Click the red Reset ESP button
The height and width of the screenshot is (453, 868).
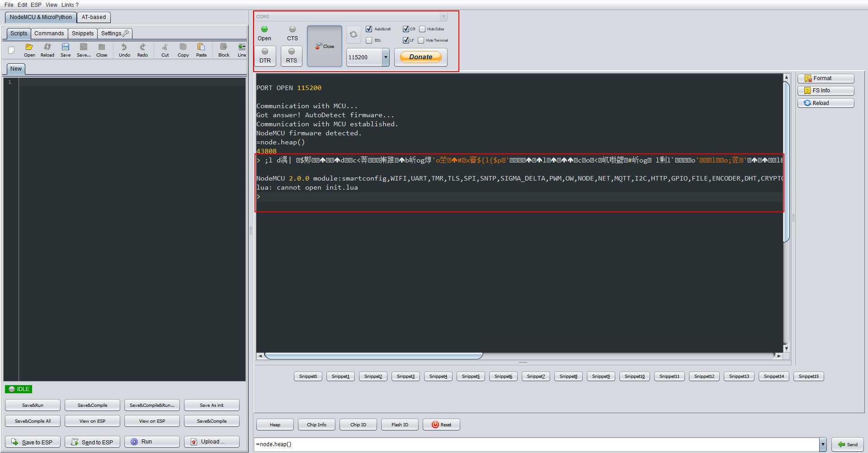click(441, 424)
